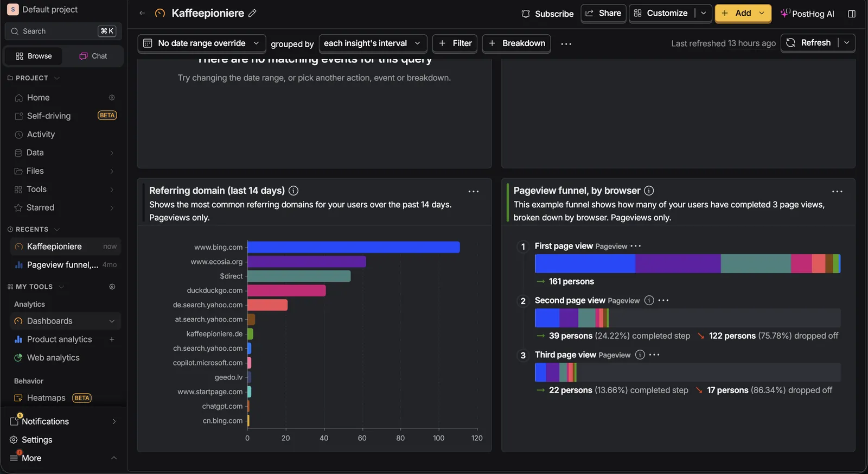Click blue segment of First page view bar
The width and height of the screenshot is (868, 474).
(x=585, y=263)
